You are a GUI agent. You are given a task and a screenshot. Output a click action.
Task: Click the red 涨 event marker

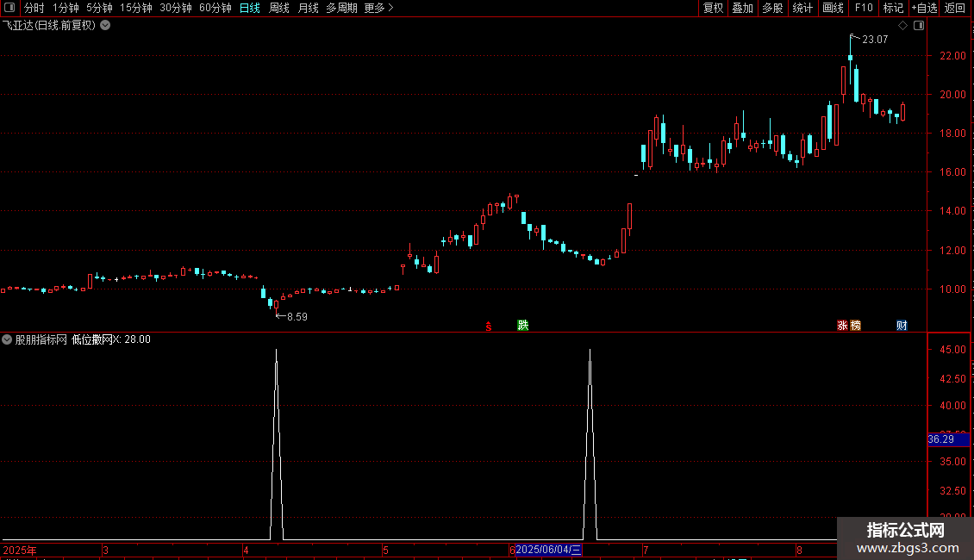click(x=842, y=326)
